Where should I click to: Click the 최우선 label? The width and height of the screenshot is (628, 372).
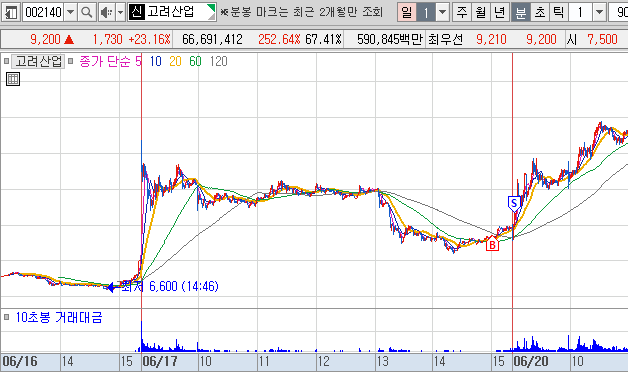[x=445, y=39]
